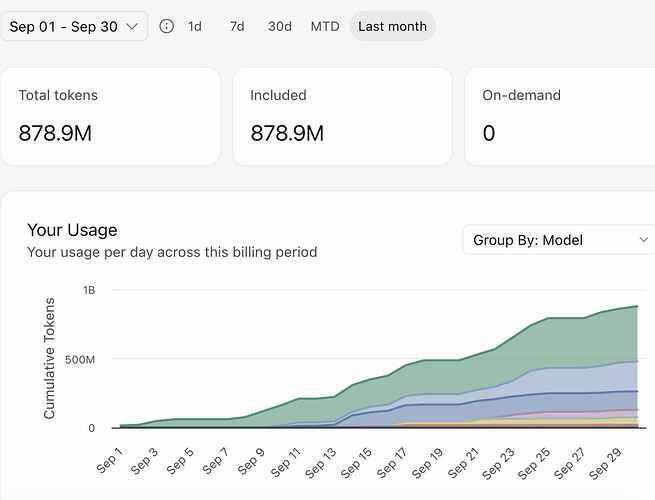Click the Cumulative Tokens axis title
The width and height of the screenshot is (655, 500).
click(x=49, y=358)
